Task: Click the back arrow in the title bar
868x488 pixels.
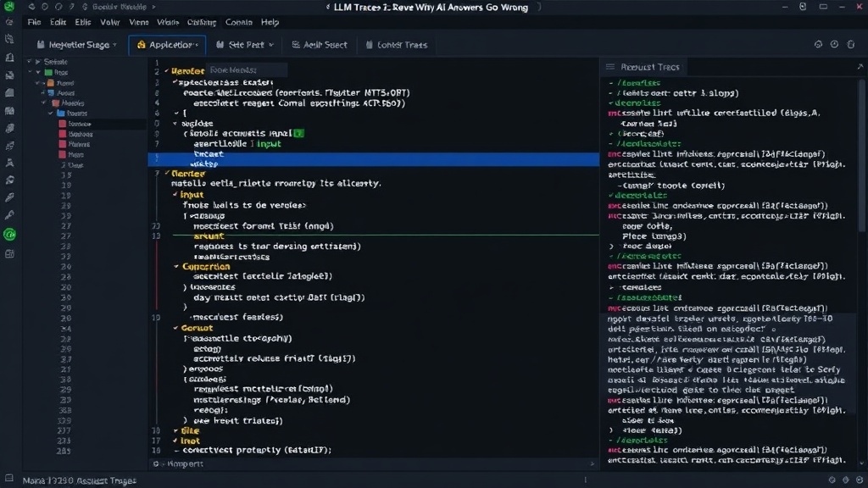Action: [x=31, y=7]
